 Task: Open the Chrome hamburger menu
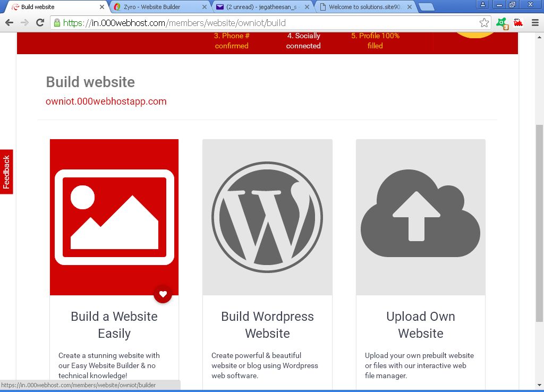pyautogui.click(x=535, y=23)
